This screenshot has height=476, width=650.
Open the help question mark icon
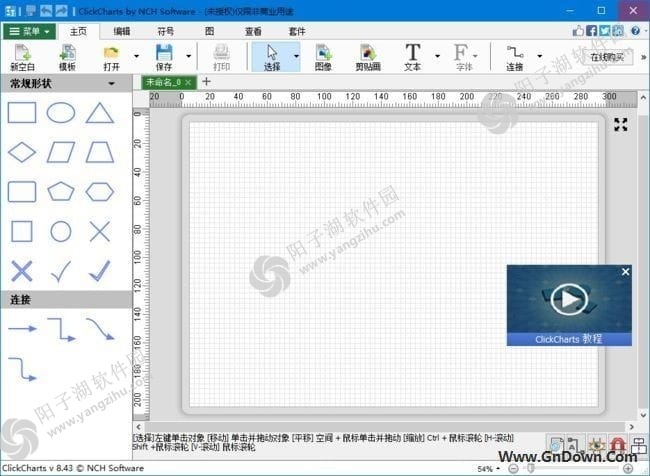[635, 31]
